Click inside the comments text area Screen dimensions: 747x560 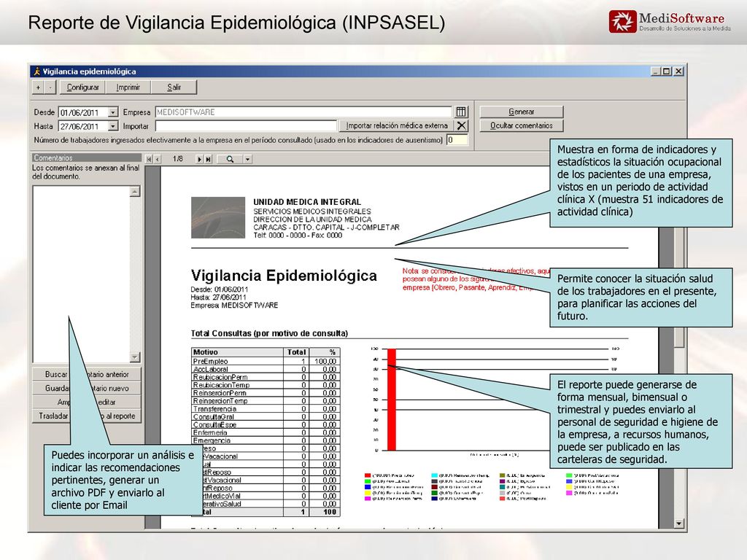[x=82, y=274]
